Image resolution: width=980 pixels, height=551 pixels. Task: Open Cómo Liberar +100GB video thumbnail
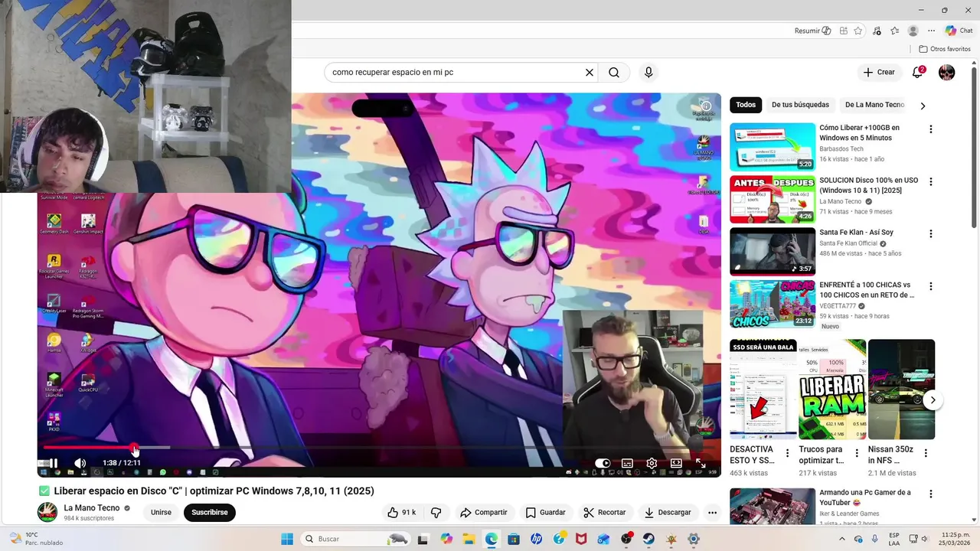click(773, 147)
